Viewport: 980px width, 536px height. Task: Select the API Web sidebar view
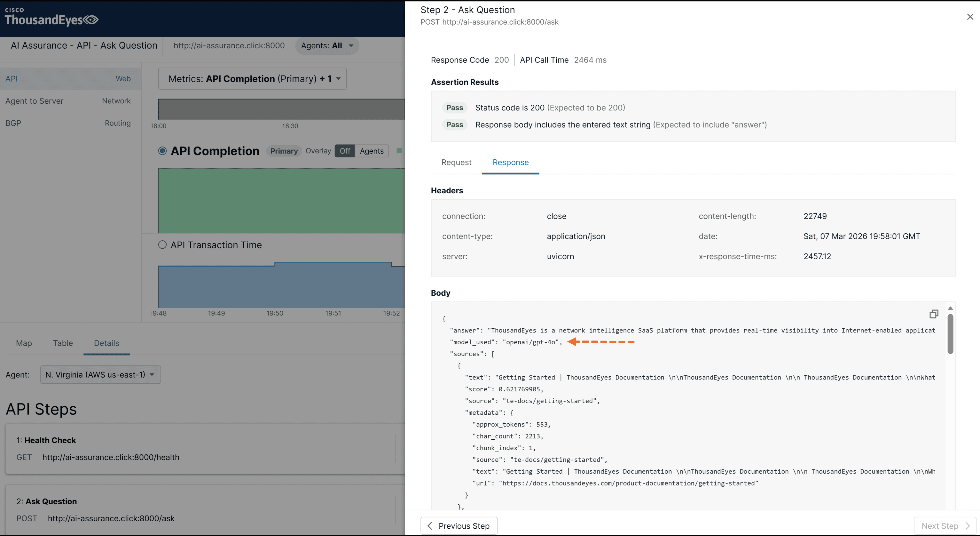71,78
